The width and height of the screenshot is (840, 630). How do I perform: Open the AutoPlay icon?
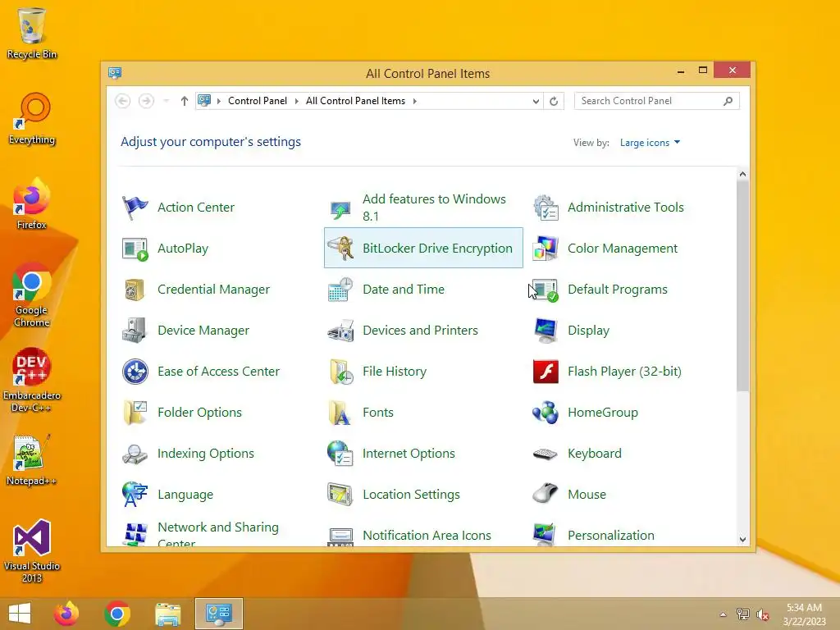coord(135,249)
